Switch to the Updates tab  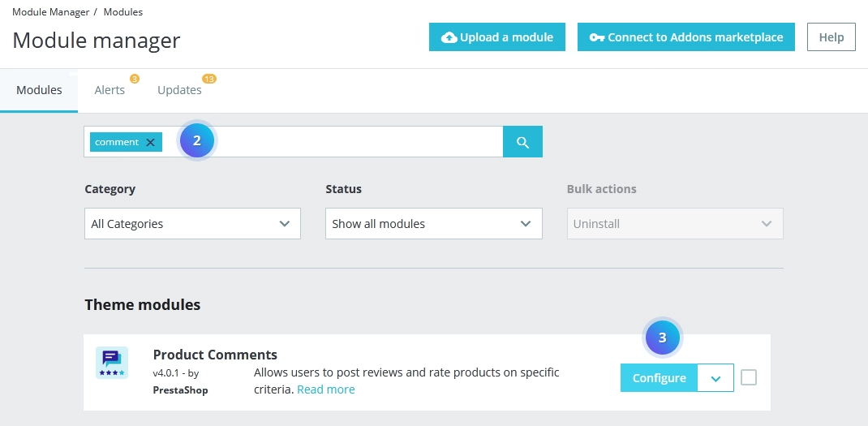(179, 90)
